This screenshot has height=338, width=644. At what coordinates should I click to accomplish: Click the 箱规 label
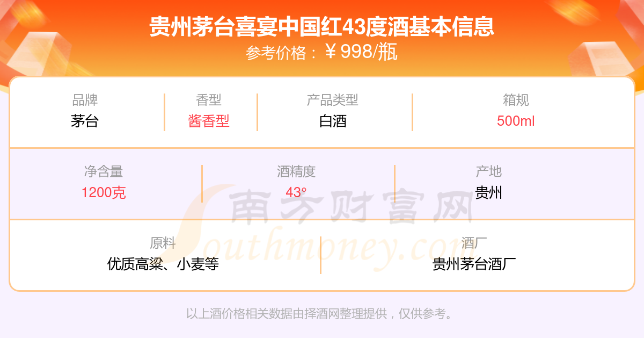516,100
